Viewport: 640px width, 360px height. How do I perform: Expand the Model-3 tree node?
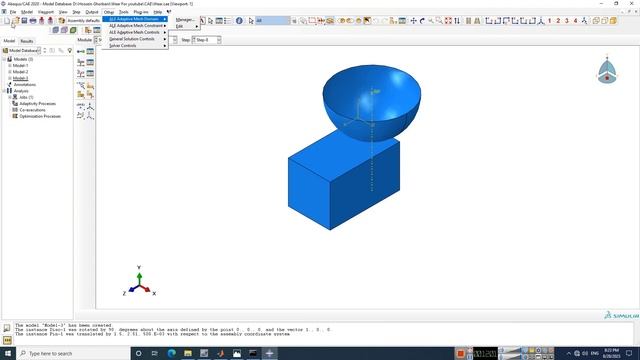(10, 78)
